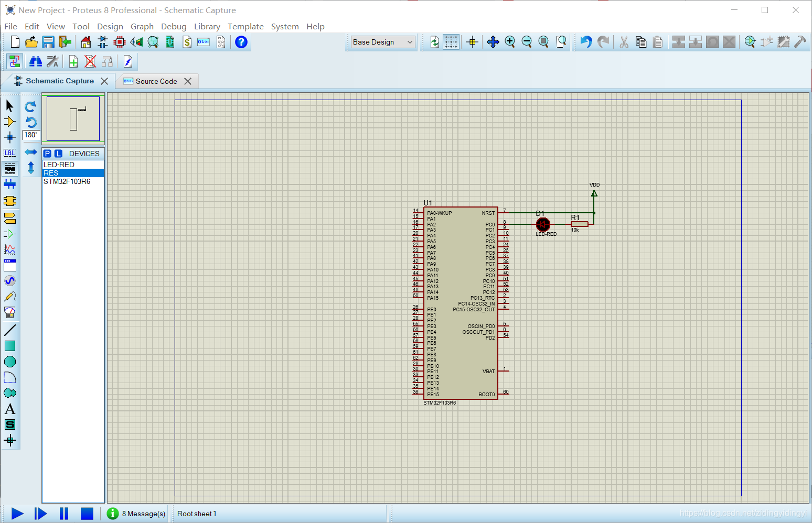
Task: Mirror component horizontally
Action: coord(30,152)
